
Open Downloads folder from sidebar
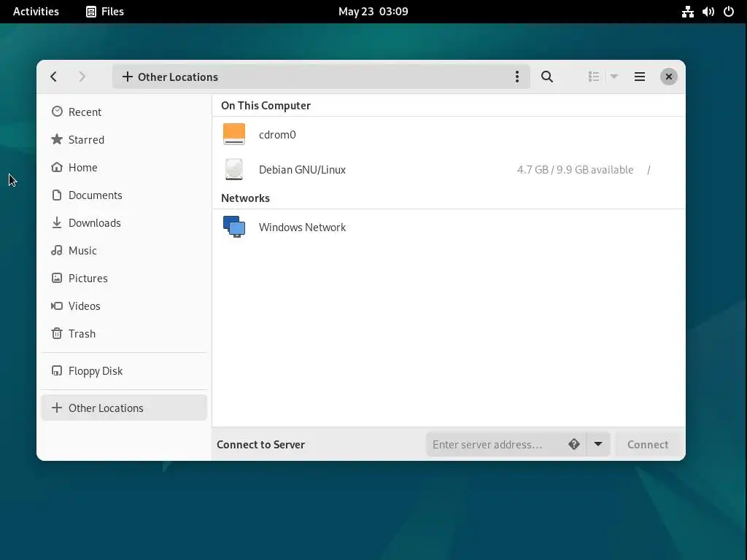124,222
